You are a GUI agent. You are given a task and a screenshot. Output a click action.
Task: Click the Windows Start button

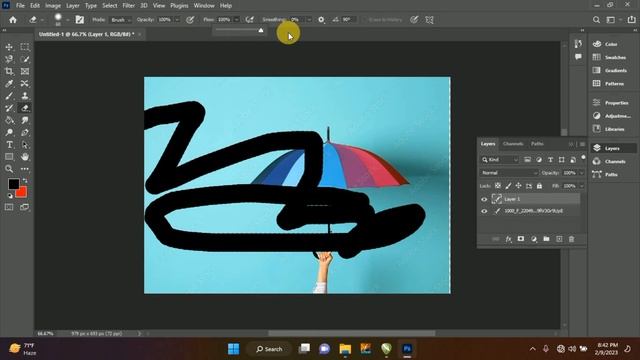[x=233, y=349]
